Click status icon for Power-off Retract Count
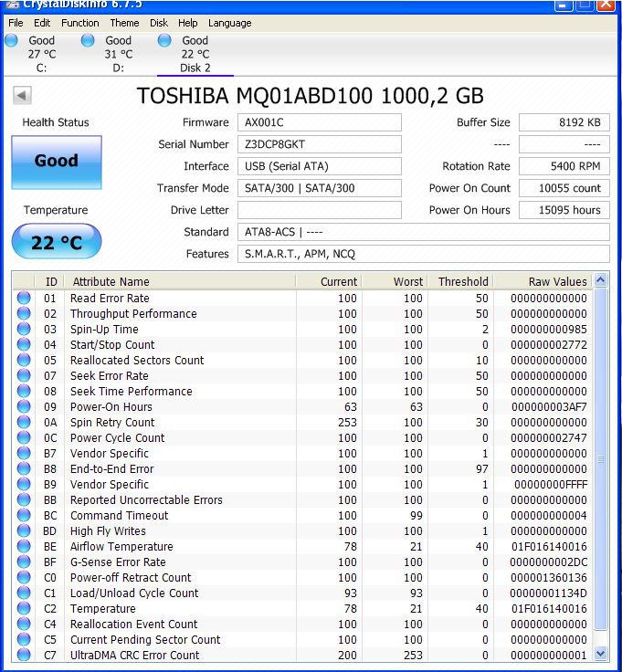Image resolution: width=622 pixels, height=672 pixels. tap(24, 577)
